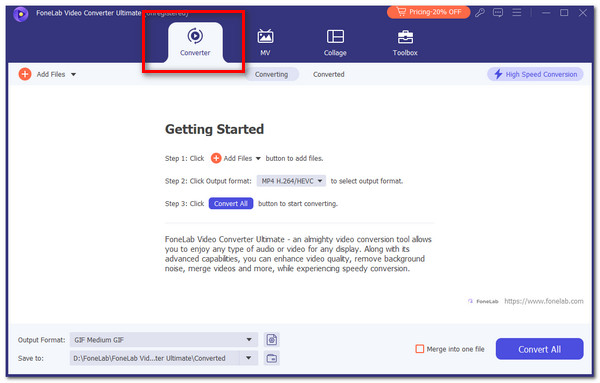The height and width of the screenshot is (383, 600).
Task: Open the hamburger menu icon
Action: pos(517,13)
